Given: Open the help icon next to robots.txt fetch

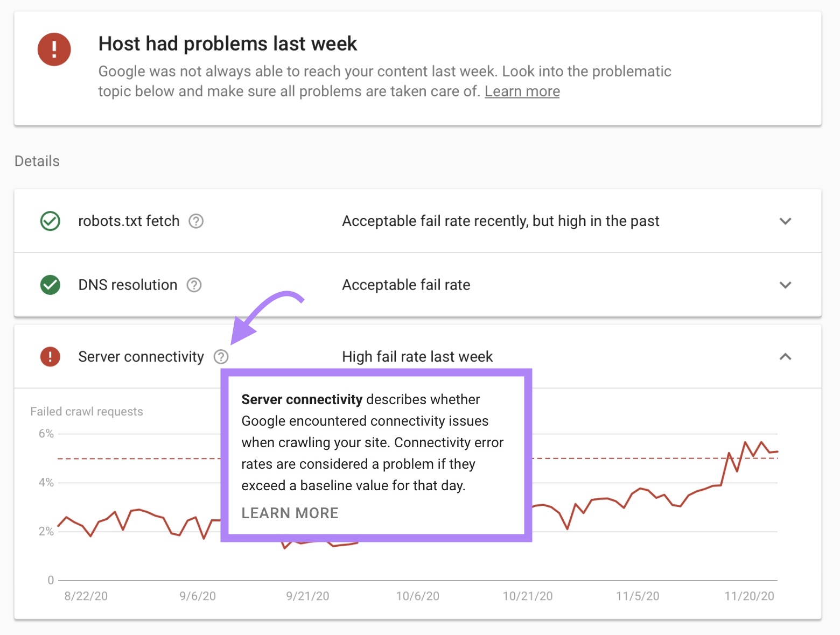Looking at the screenshot, I should click(196, 221).
